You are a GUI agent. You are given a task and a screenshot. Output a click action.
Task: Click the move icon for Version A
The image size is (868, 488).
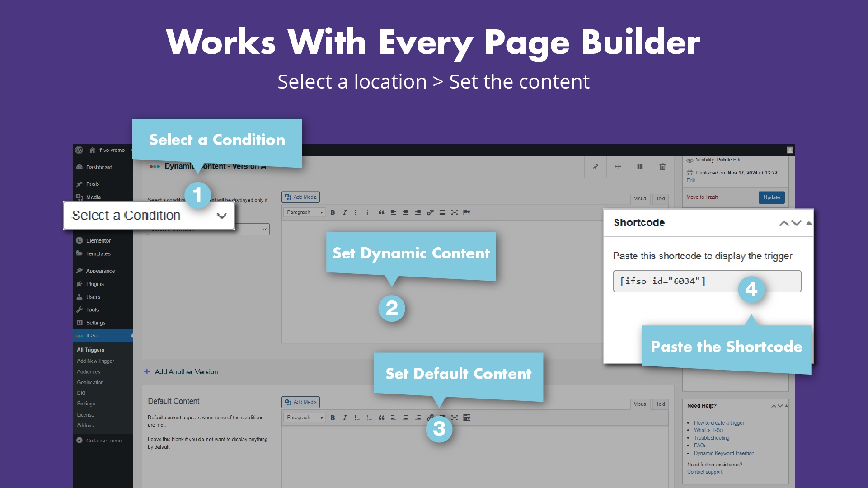[x=618, y=167]
